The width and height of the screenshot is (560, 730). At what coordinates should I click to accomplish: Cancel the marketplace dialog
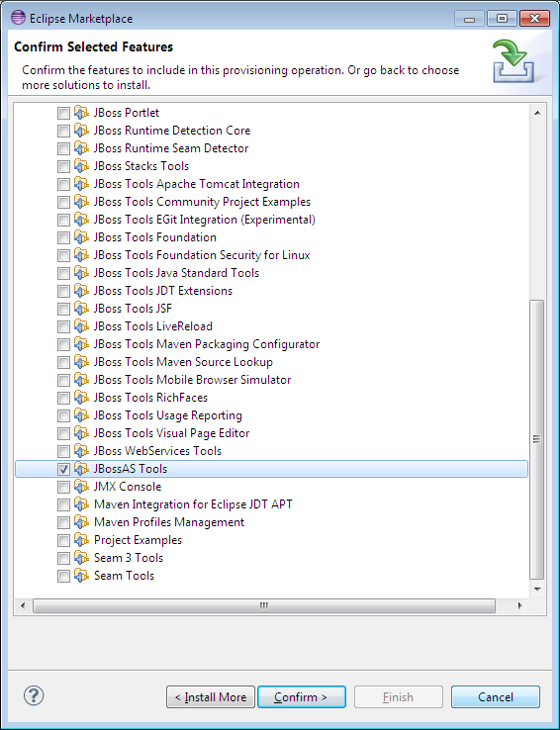coord(496,697)
